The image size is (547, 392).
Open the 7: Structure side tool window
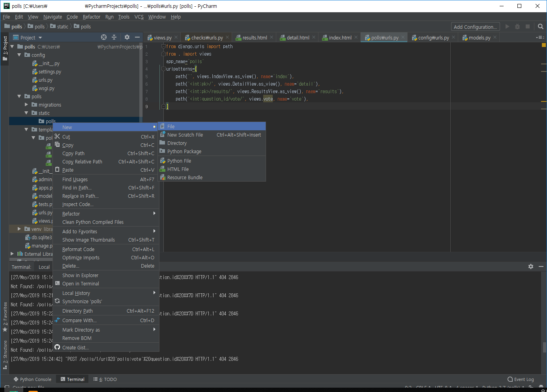click(5, 355)
